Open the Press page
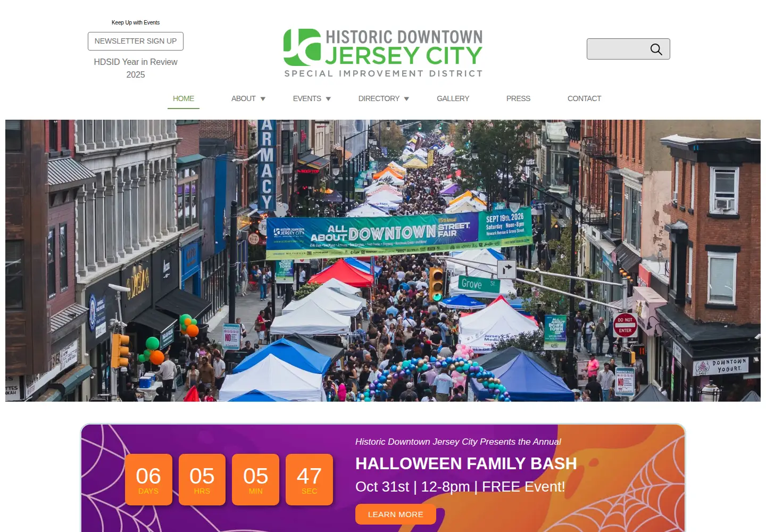The width and height of the screenshot is (766, 532). [x=518, y=98]
